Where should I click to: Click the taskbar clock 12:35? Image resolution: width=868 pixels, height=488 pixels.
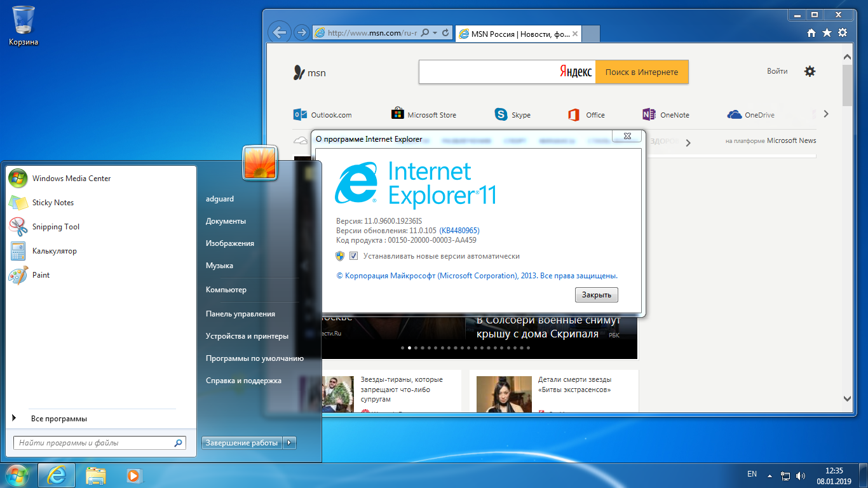[834, 471]
